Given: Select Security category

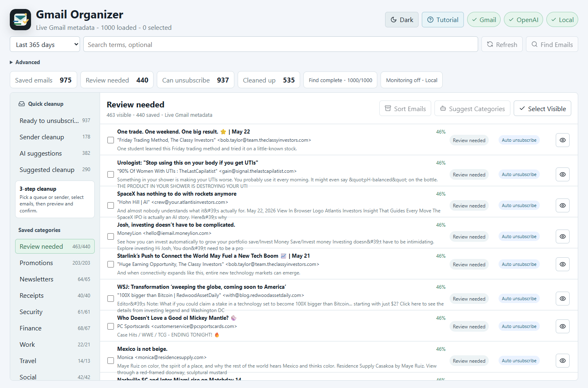Looking at the screenshot, I should [55, 312].
